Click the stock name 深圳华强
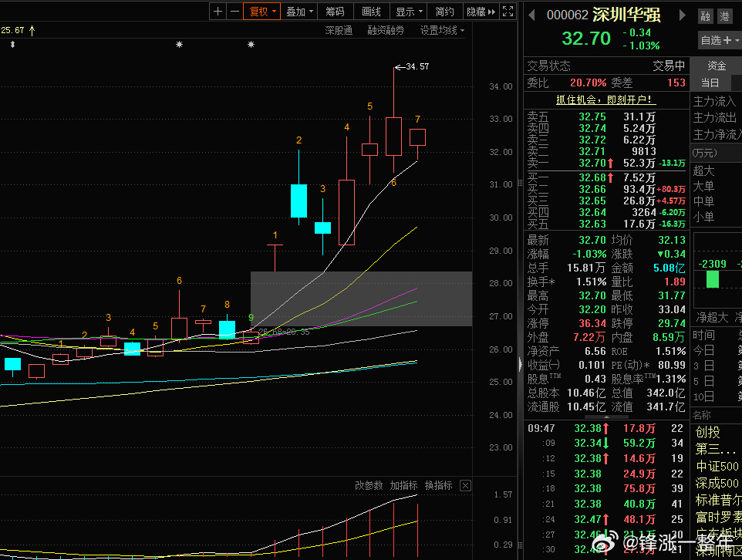The width and height of the screenshot is (742, 560). coord(626,15)
